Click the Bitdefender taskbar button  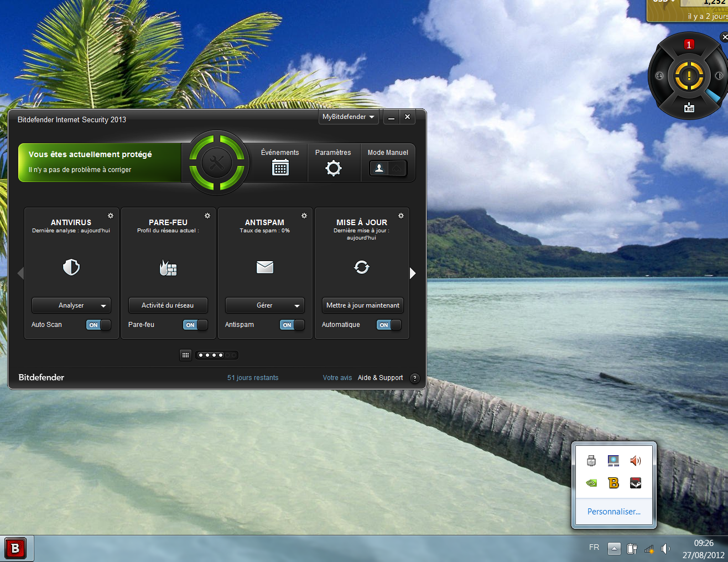[x=15, y=549]
